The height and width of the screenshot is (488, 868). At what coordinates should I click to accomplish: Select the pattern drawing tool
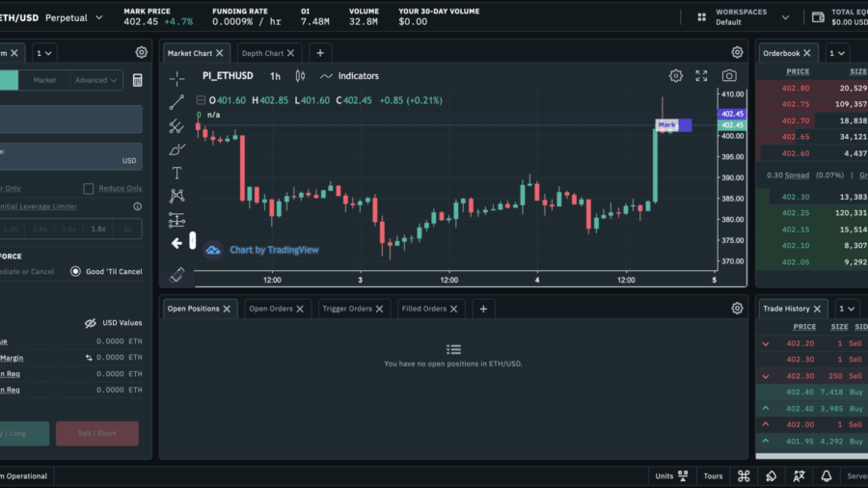176,196
